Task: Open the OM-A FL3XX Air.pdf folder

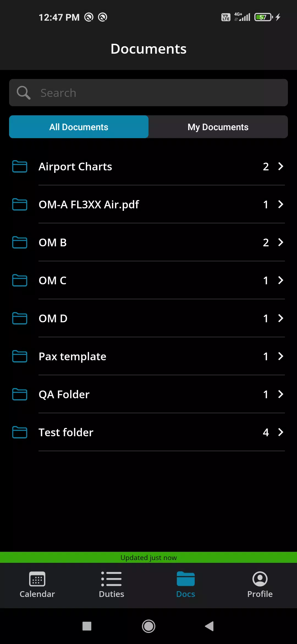Action: point(148,204)
